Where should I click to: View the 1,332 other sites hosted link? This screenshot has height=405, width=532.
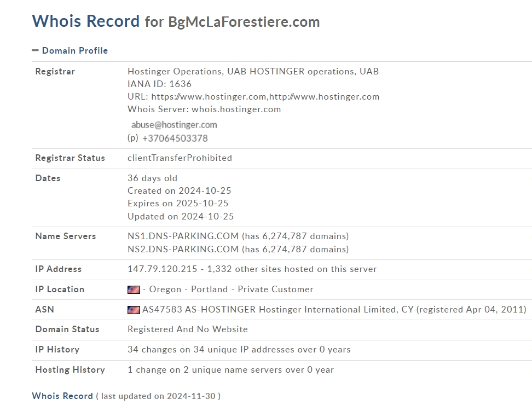click(x=292, y=269)
